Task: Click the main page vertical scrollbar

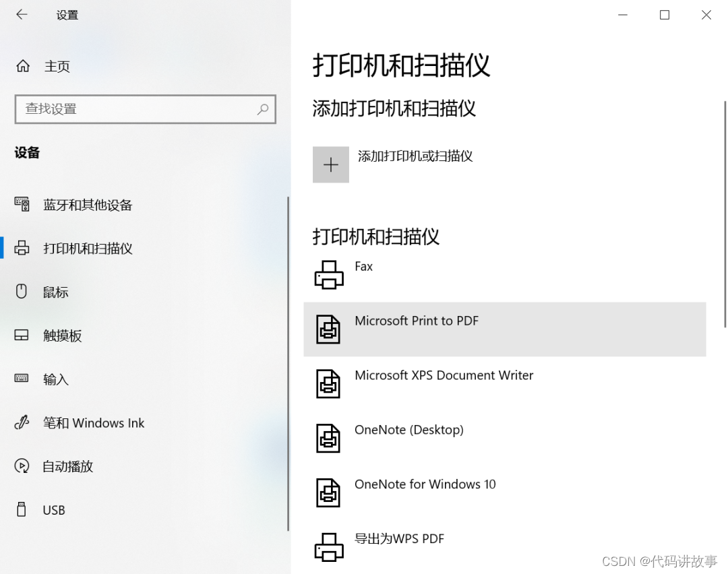Action: (x=725, y=214)
